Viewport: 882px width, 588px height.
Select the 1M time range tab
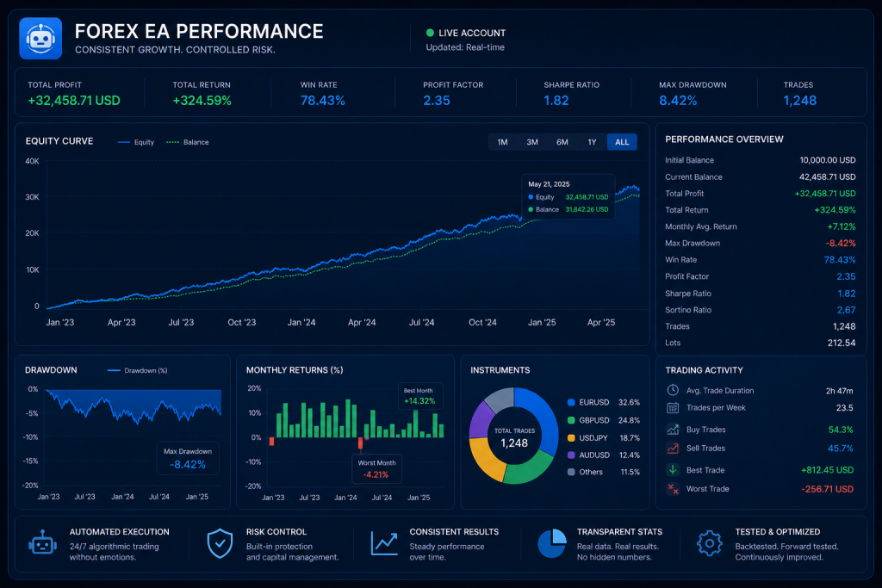pos(502,142)
